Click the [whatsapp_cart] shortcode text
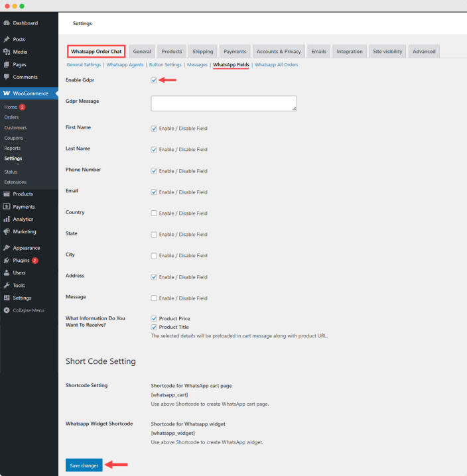Viewport: 467px width, 476px height. (x=169, y=395)
